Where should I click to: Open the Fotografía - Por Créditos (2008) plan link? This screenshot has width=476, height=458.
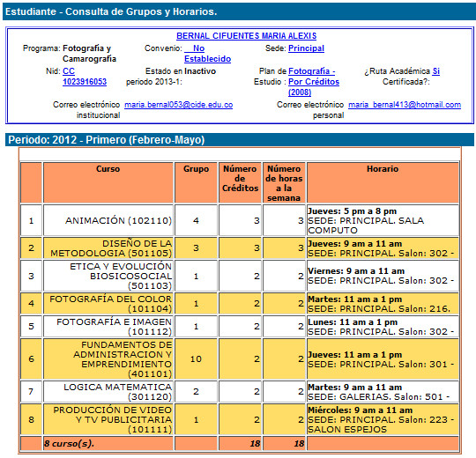click(x=314, y=82)
